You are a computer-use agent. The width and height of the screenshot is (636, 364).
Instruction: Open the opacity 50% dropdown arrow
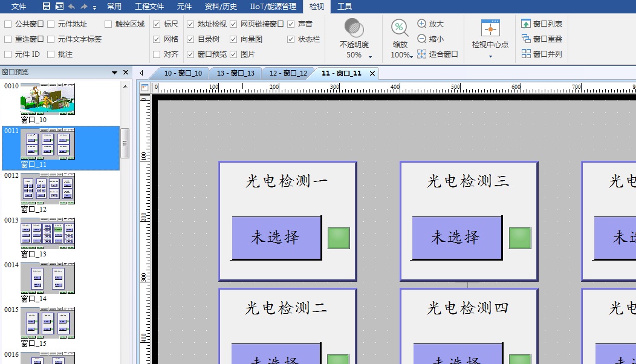(370, 57)
